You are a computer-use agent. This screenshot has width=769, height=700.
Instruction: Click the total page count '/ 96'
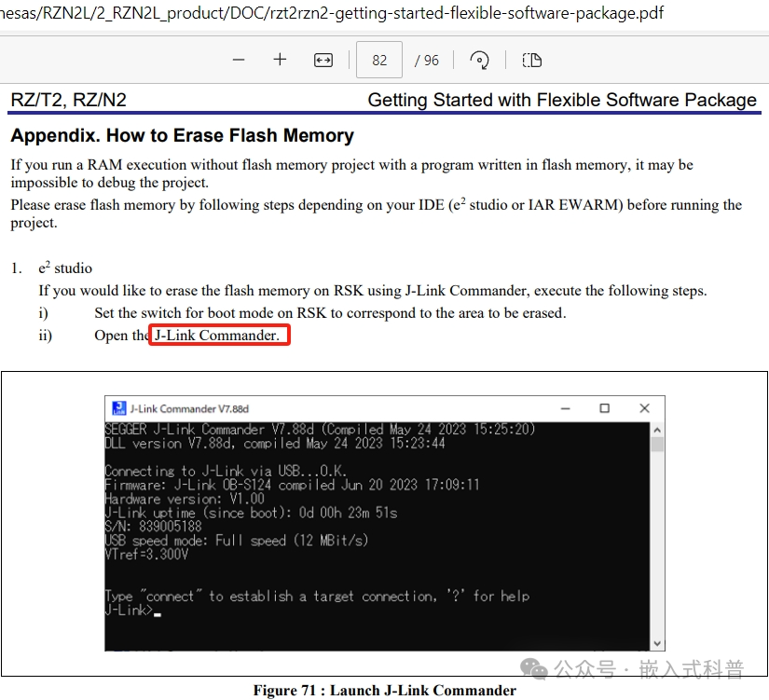click(x=426, y=61)
